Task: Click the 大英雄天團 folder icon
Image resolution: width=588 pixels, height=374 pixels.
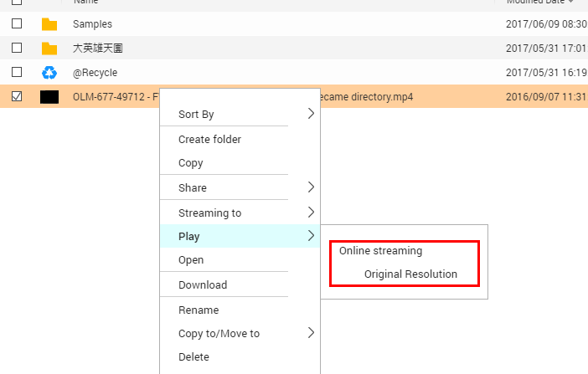Action: click(x=49, y=49)
